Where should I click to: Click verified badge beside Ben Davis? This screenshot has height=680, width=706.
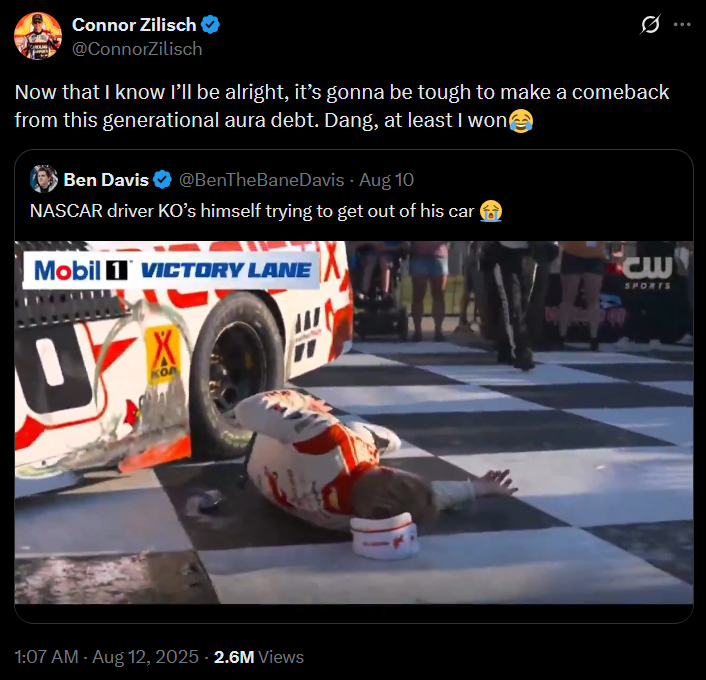pos(164,180)
